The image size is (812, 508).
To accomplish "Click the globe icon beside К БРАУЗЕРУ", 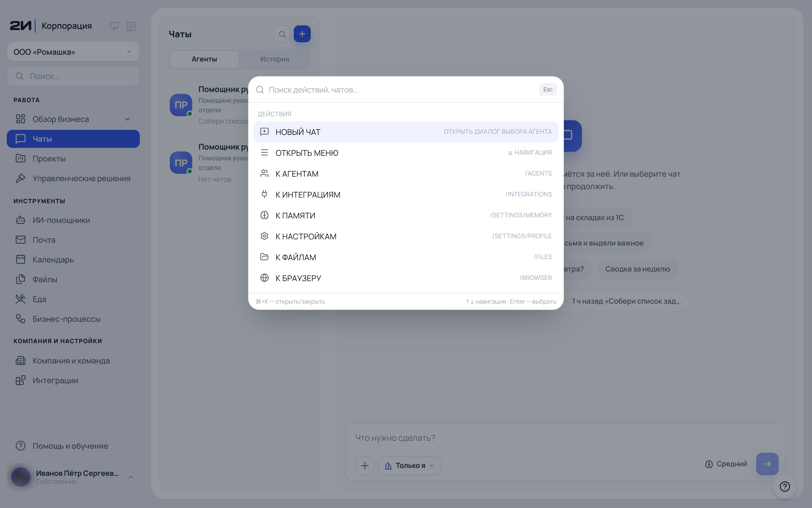I will coord(264,277).
